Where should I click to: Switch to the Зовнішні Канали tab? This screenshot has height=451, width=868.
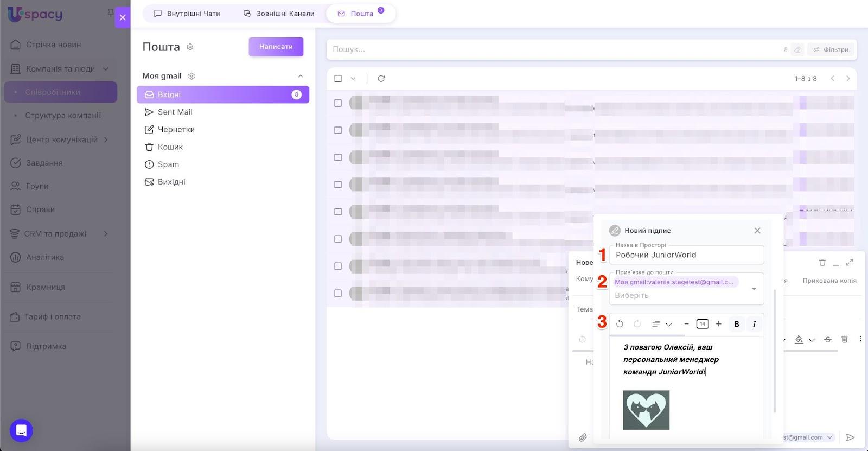pyautogui.click(x=279, y=14)
